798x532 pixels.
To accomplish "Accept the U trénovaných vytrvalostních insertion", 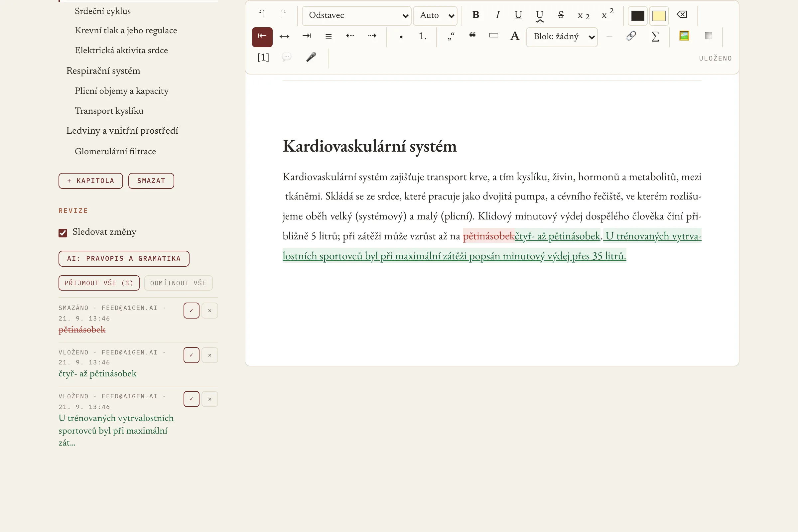I will click(x=192, y=399).
